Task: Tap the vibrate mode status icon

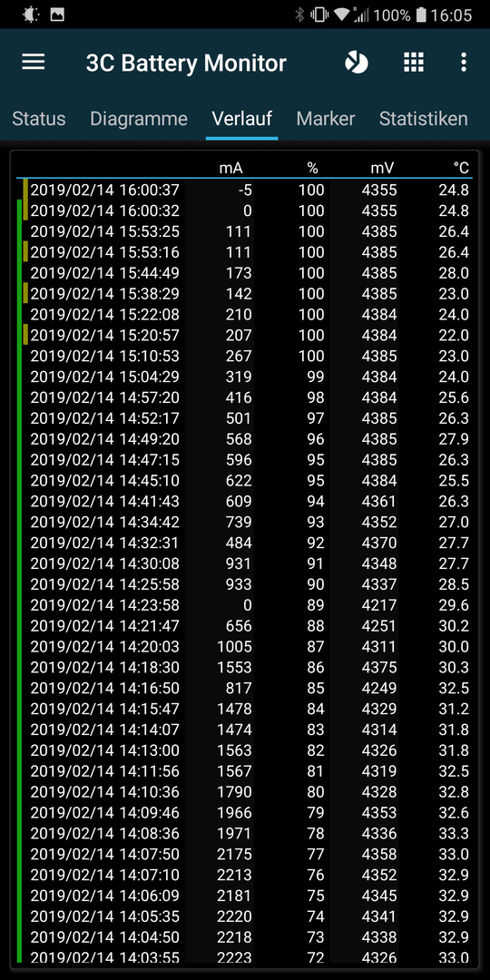Action: point(318,15)
